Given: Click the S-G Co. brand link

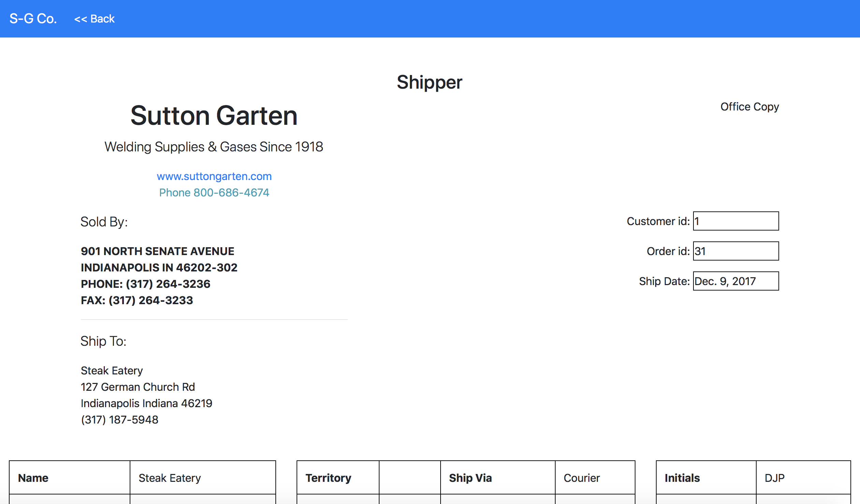Looking at the screenshot, I should 33,19.
